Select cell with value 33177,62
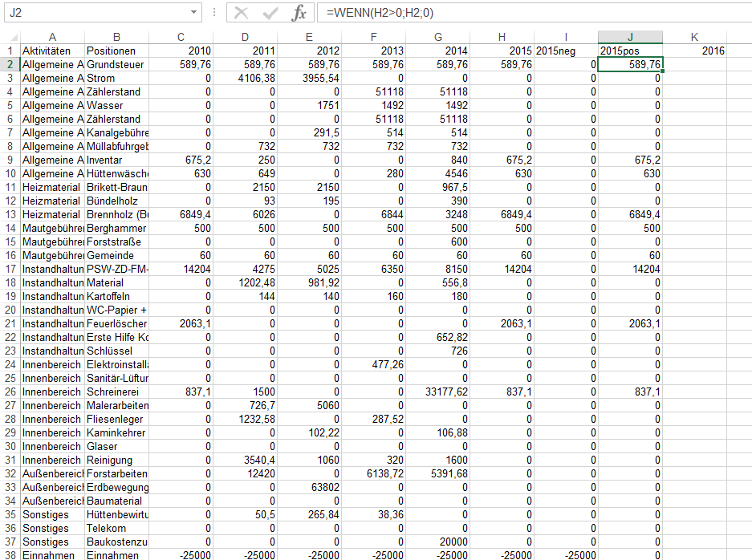The image size is (752, 560). pyautogui.click(x=437, y=392)
